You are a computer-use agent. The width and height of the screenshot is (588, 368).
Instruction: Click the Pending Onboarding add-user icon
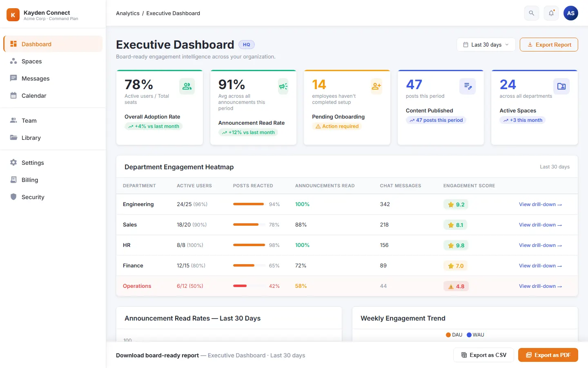pyautogui.click(x=376, y=86)
